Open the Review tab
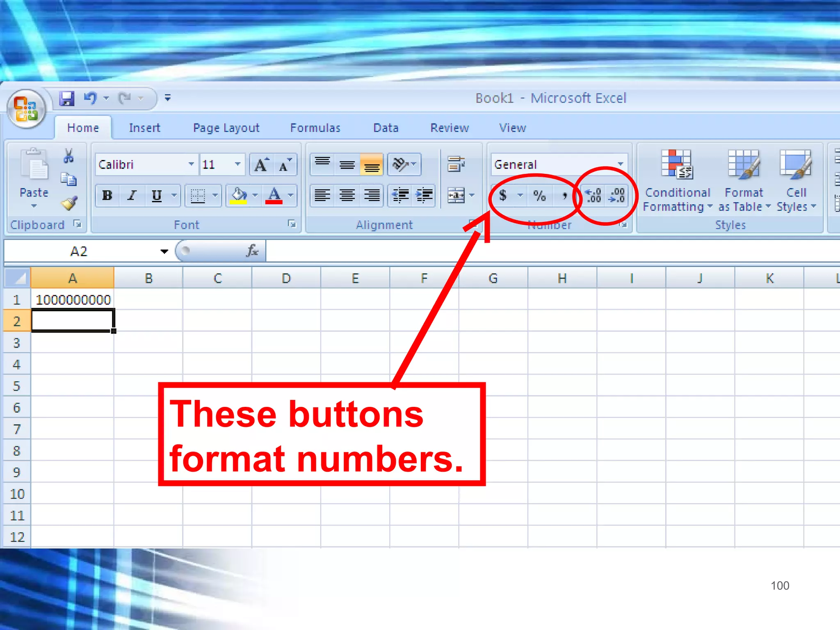 click(x=450, y=128)
